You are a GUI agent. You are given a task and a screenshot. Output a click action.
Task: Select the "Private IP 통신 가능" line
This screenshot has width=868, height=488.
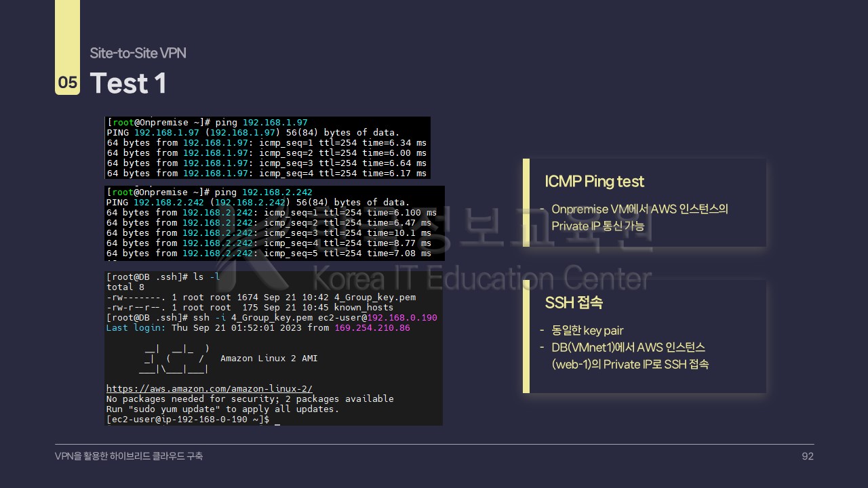point(598,226)
